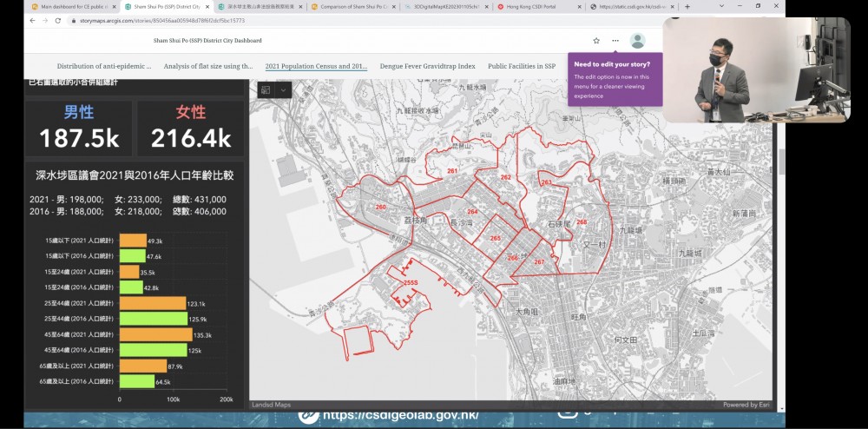Switch to Main dashboard for CE public tab
The height and width of the screenshot is (429, 868).
[72, 6]
